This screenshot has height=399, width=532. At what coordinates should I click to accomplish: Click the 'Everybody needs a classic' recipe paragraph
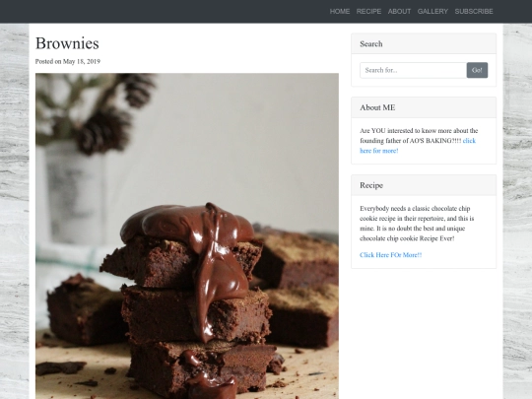(x=417, y=224)
